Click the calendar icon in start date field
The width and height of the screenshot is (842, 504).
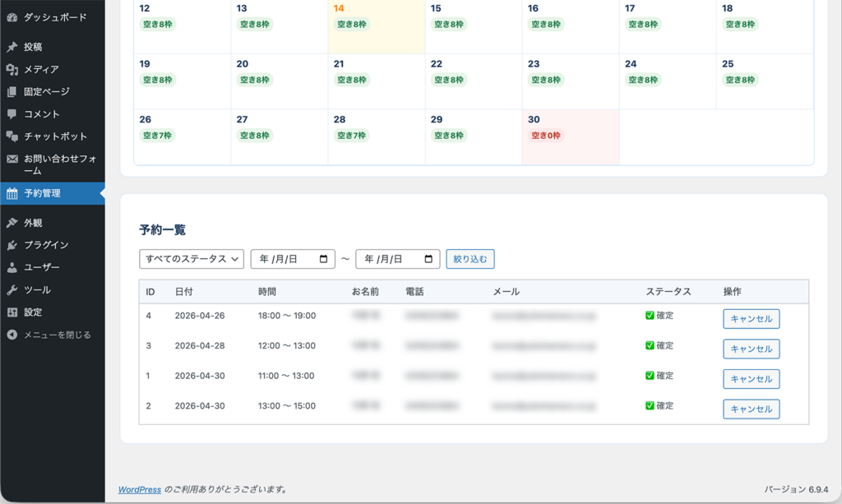pos(323,259)
